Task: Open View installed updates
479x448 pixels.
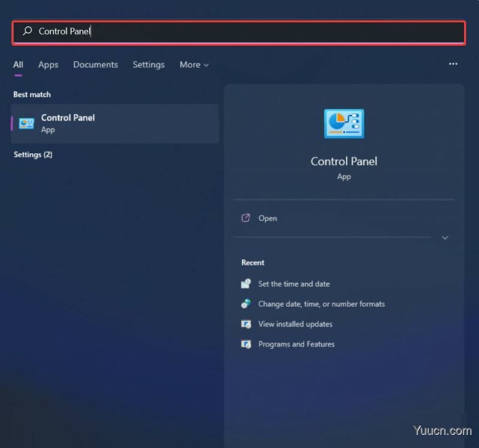Action: (295, 324)
